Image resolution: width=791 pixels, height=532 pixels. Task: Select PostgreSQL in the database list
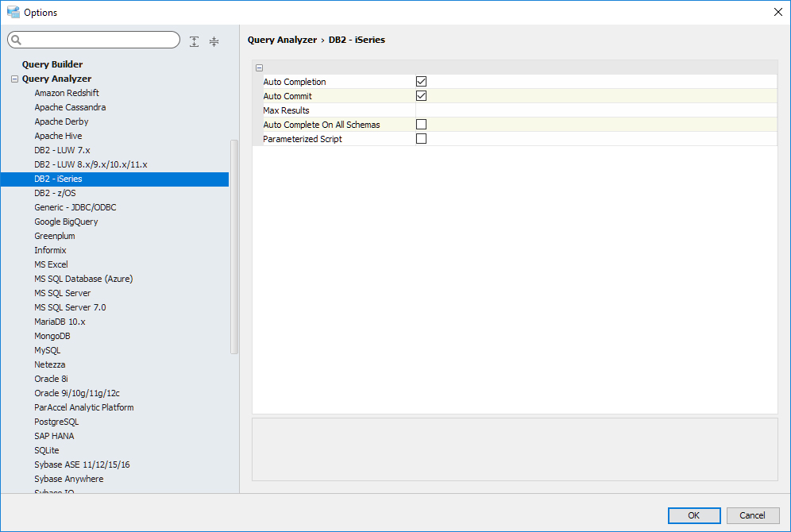pyautogui.click(x=56, y=422)
